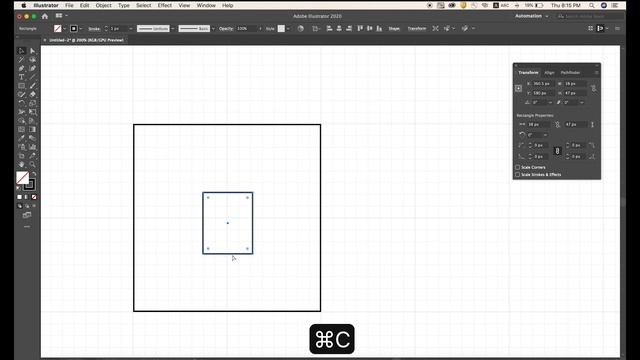Select the Width tool
Viewport: 640px width, 360px height.
point(22,112)
